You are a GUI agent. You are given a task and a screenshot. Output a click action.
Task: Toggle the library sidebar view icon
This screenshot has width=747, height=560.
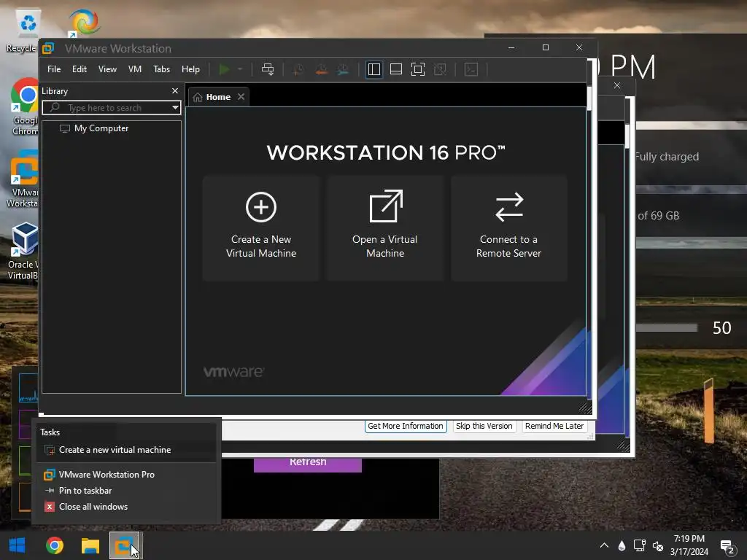374,69
